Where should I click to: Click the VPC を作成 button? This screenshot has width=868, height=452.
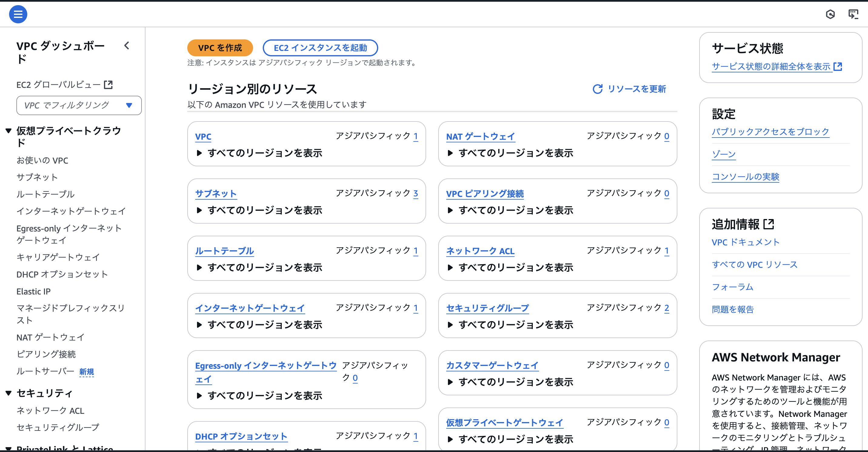[220, 48]
